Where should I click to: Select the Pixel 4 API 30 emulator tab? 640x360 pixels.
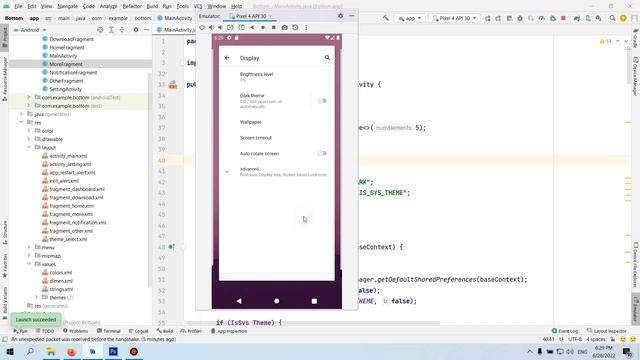click(250, 16)
